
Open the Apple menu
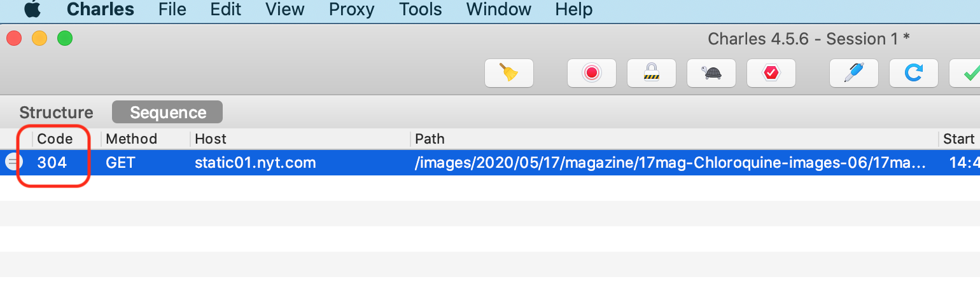(x=32, y=10)
